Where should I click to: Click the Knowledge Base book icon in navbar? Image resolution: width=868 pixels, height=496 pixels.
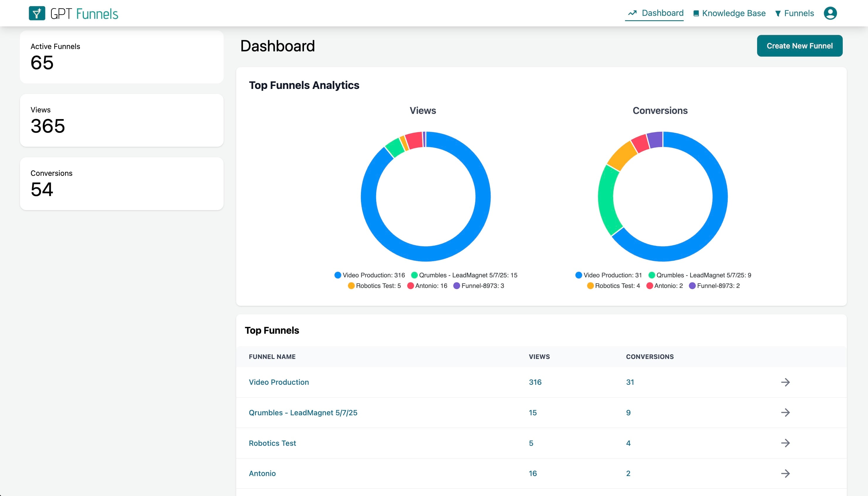[x=696, y=13]
